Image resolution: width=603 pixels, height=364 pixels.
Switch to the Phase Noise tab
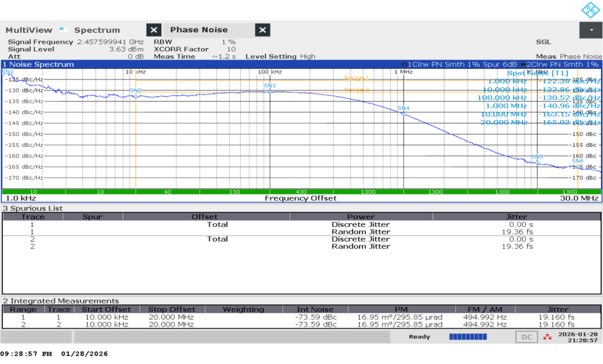pos(199,30)
